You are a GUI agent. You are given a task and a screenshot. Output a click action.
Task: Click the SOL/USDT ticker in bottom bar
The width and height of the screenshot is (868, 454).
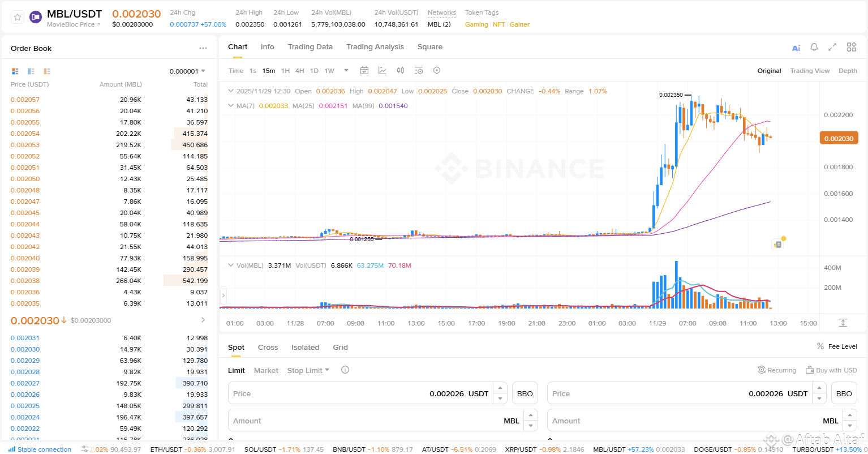click(284, 449)
